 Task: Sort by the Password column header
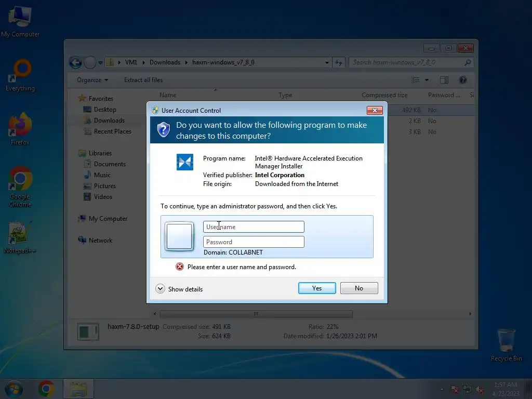[x=444, y=95]
